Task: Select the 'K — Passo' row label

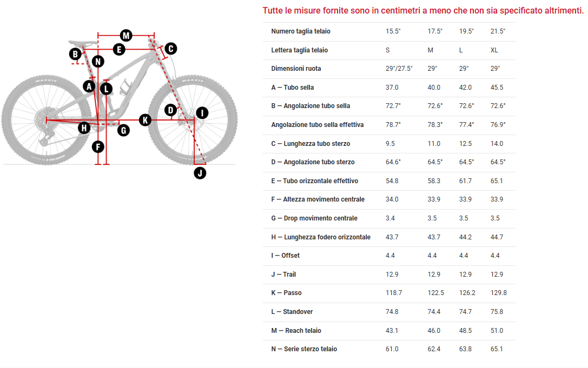Action: [x=286, y=293]
